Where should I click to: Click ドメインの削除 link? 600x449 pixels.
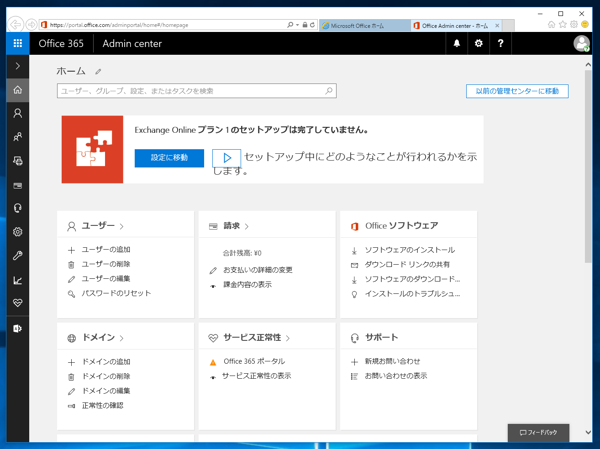tap(106, 376)
